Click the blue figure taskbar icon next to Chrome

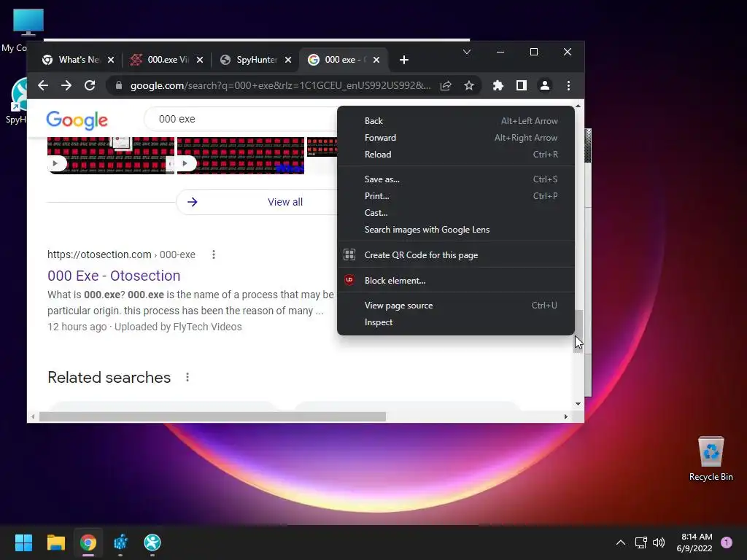click(x=120, y=542)
